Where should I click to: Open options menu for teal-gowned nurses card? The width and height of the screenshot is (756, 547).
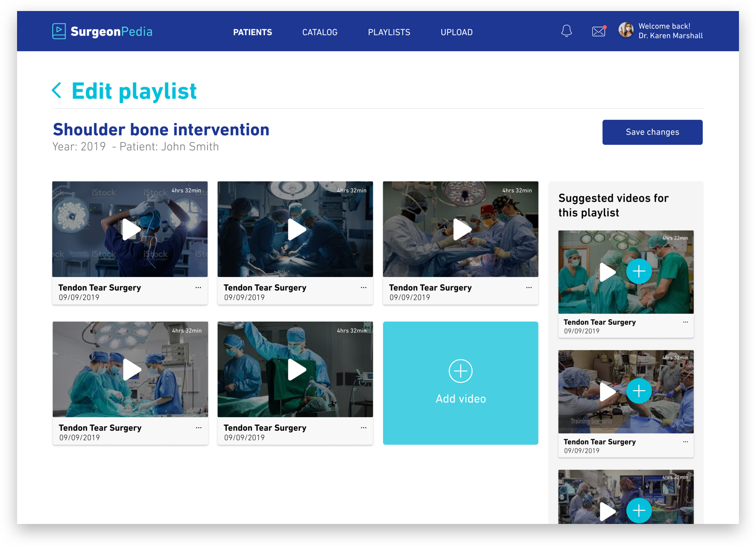[199, 428]
